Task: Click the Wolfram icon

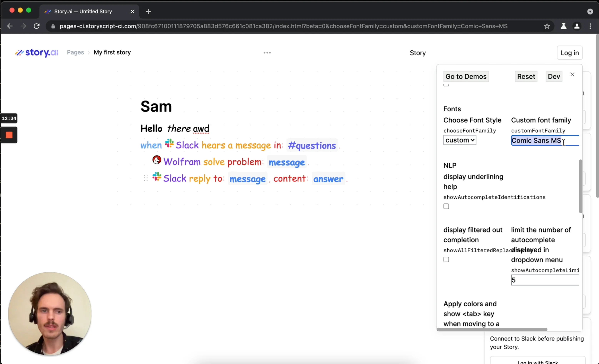Action: tap(157, 160)
